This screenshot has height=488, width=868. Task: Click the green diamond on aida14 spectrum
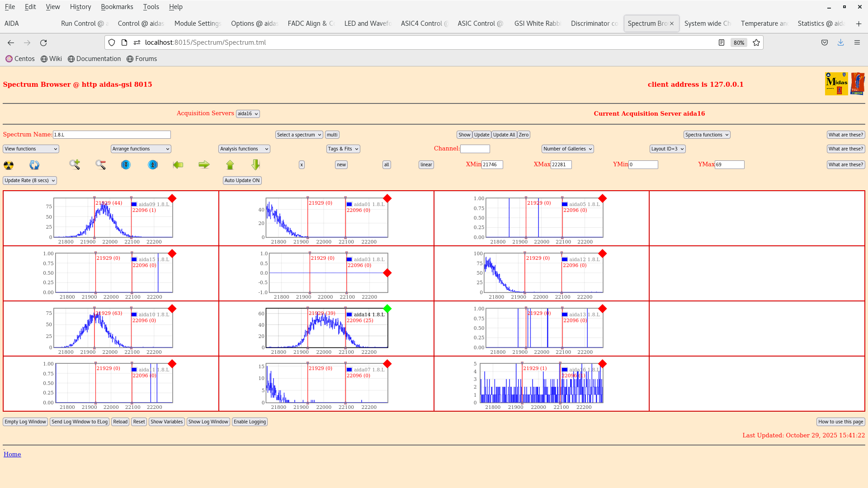pyautogui.click(x=387, y=309)
